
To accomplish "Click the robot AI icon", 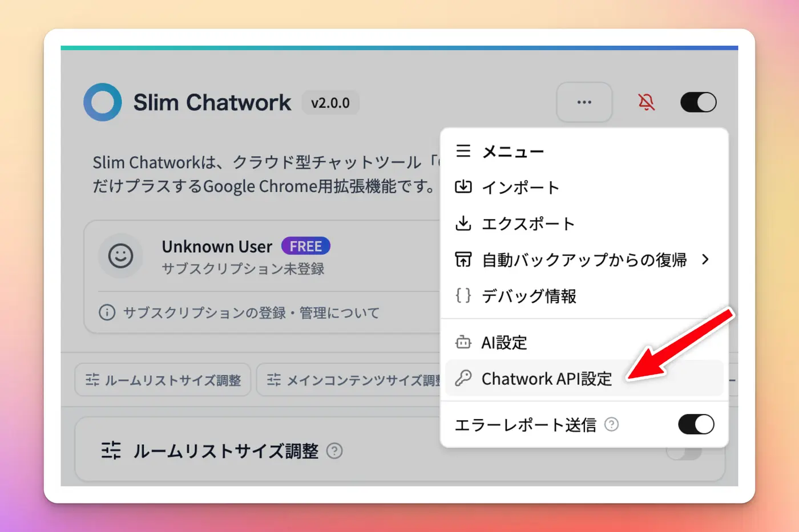I will pyautogui.click(x=463, y=342).
